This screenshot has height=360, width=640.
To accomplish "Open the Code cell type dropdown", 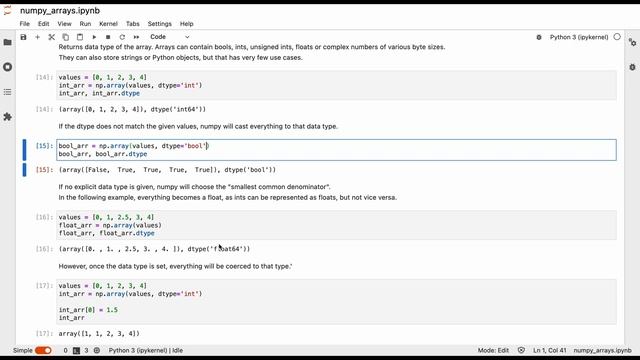I will tap(169, 37).
